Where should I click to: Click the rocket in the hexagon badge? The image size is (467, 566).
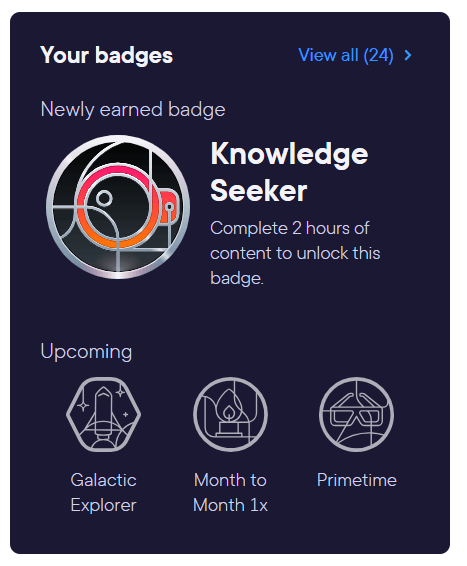pyautogui.click(x=103, y=415)
